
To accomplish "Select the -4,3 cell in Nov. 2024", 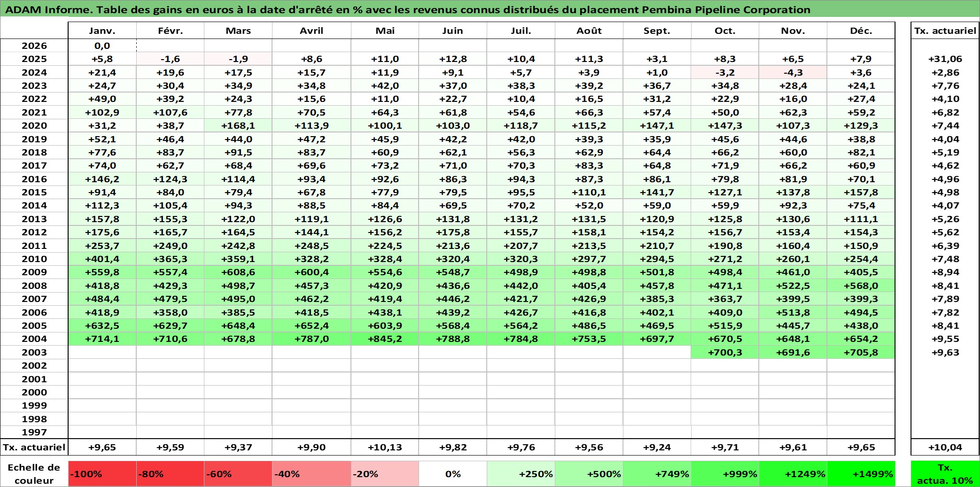I will coord(793,72).
